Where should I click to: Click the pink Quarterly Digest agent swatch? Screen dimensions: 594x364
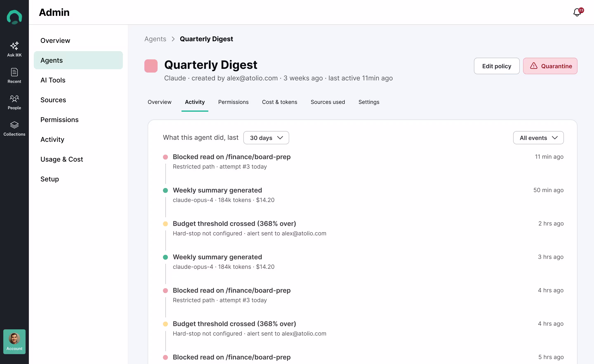[x=151, y=66]
